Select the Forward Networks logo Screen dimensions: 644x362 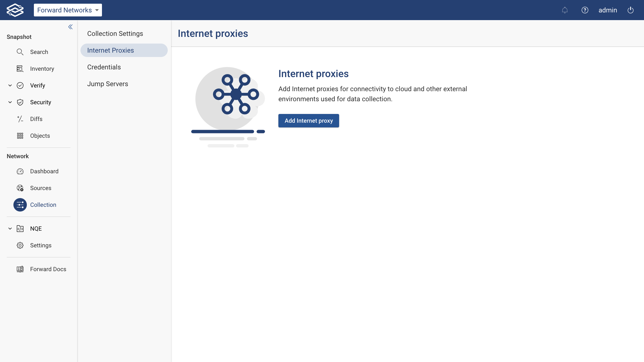(x=15, y=10)
